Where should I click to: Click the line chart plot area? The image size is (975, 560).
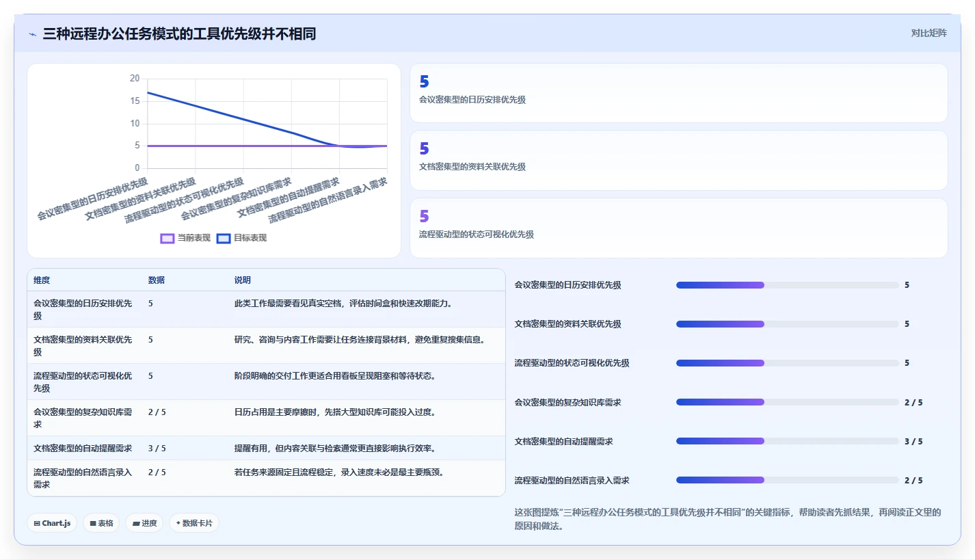tap(267, 123)
